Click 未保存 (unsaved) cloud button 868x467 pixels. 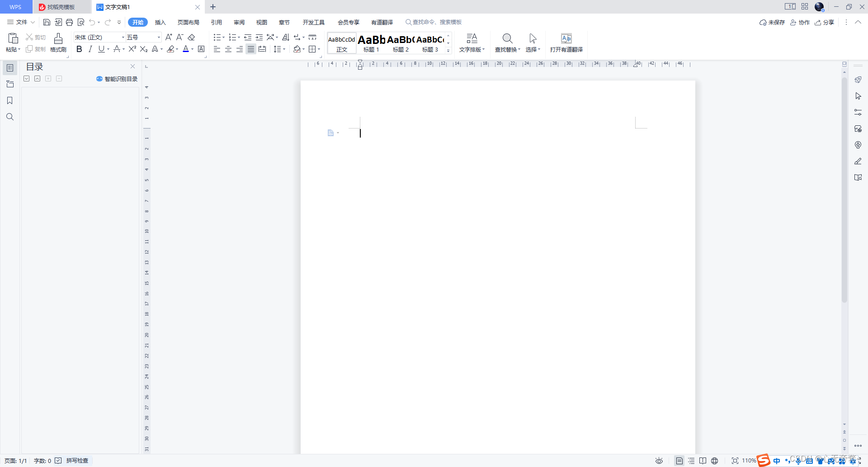772,22
